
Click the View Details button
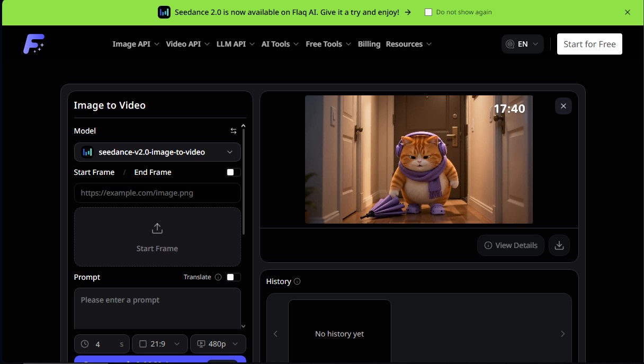511,245
